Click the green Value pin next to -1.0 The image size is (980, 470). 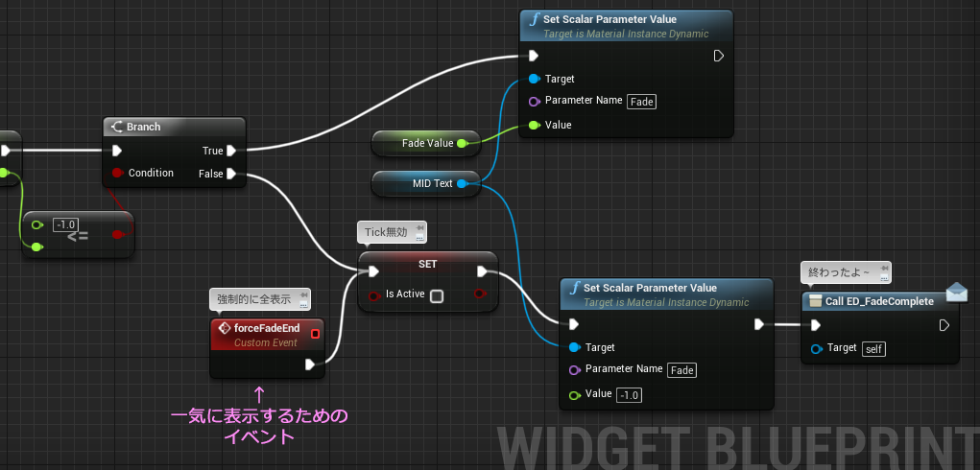(x=574, y=395)
